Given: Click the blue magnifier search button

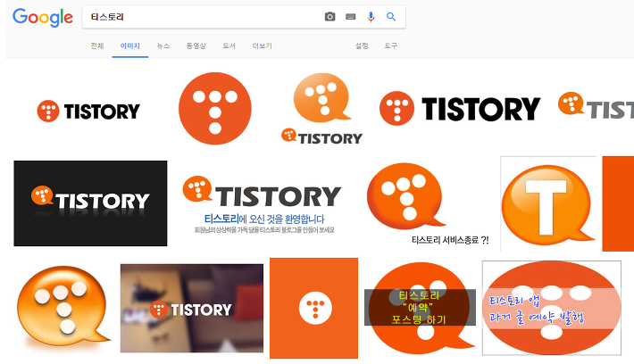Looking at the screenshot, I should (x=391, y=17).
